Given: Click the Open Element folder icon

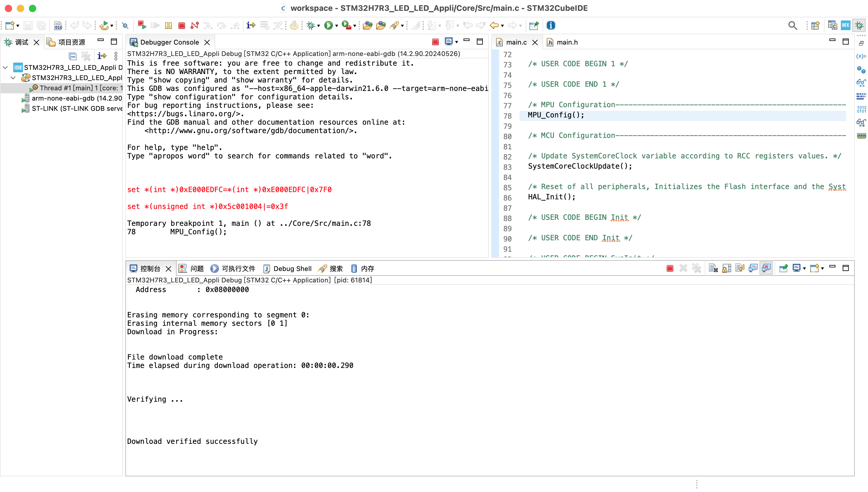Looking at the screenshot, I should point(367,25).
